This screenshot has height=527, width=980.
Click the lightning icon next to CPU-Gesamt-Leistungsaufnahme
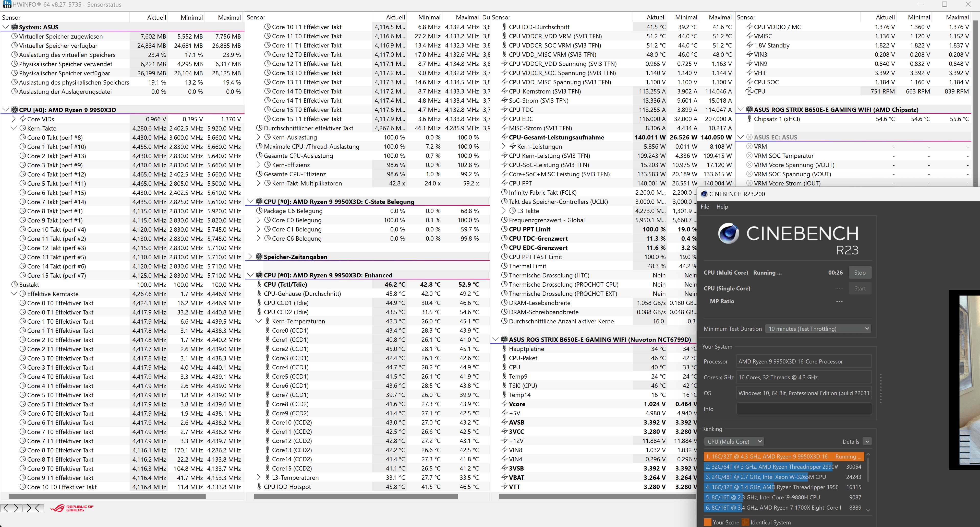coord(504,137)
